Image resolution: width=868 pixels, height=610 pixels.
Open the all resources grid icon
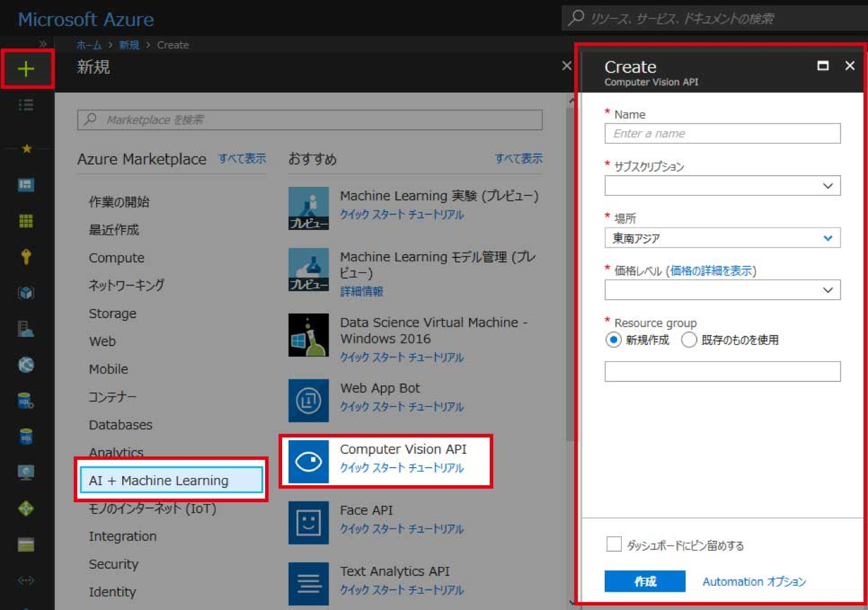[26, 221]
